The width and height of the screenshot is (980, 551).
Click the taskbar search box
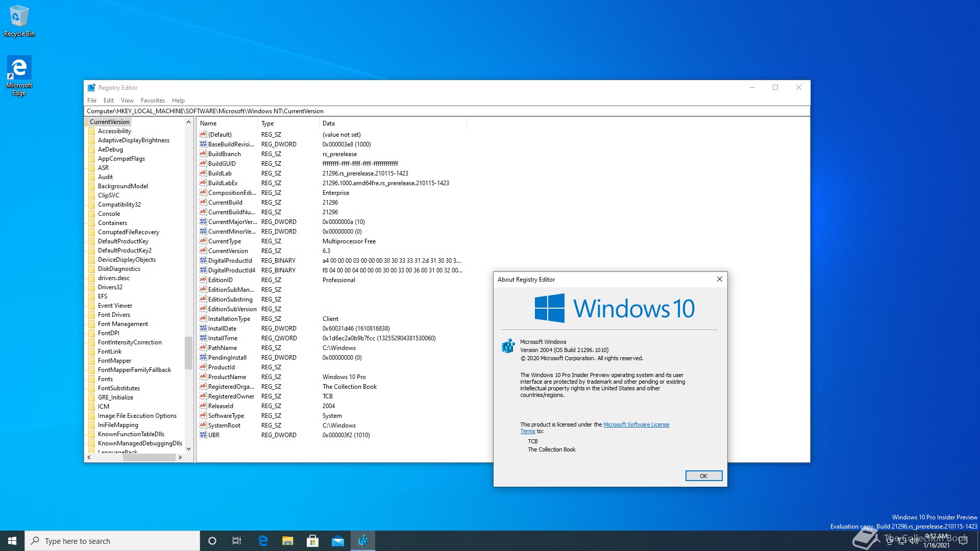point(112,541)
